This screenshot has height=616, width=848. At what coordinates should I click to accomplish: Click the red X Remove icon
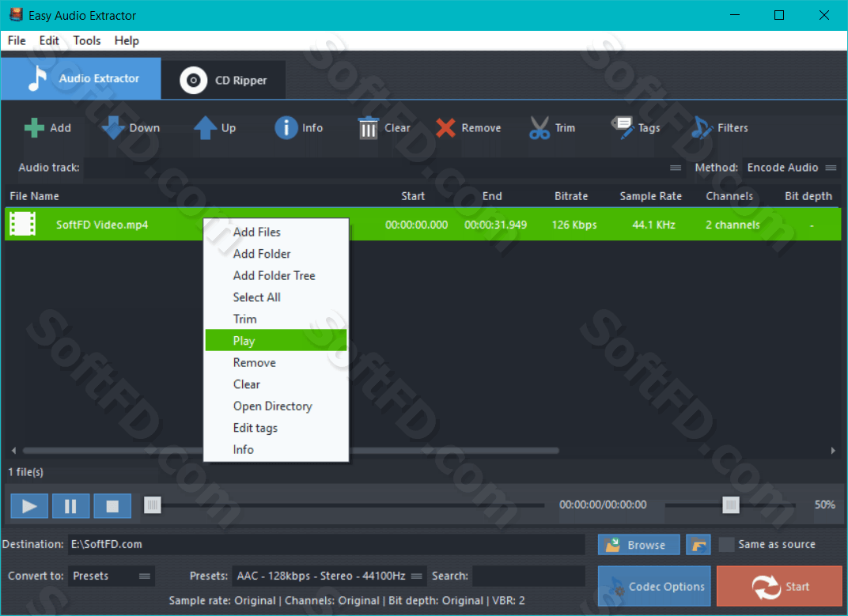(445, 128)
